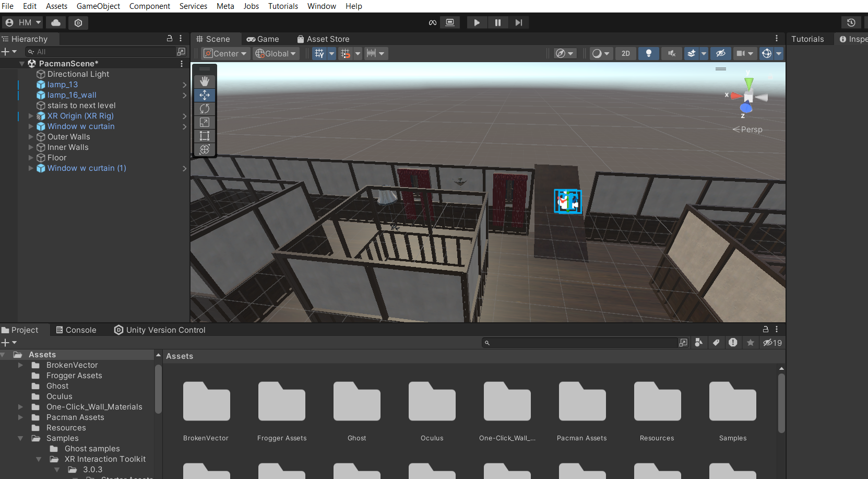Click the Play button

point(477,22)
